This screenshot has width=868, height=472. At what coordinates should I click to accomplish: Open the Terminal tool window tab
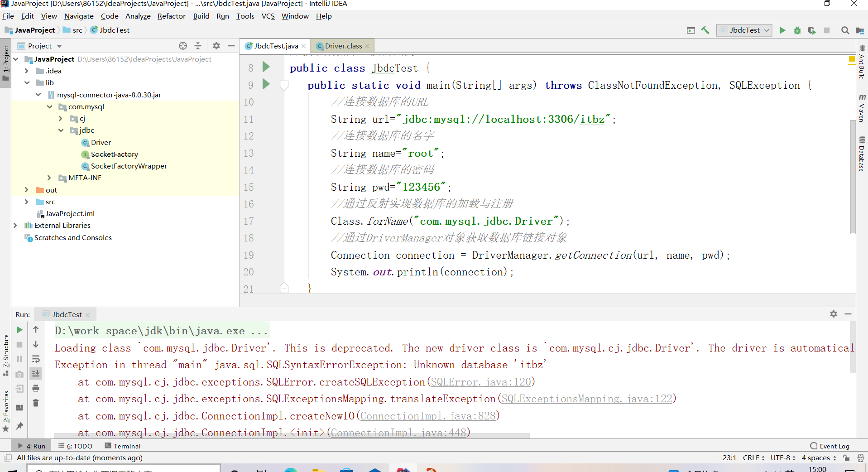122,446
